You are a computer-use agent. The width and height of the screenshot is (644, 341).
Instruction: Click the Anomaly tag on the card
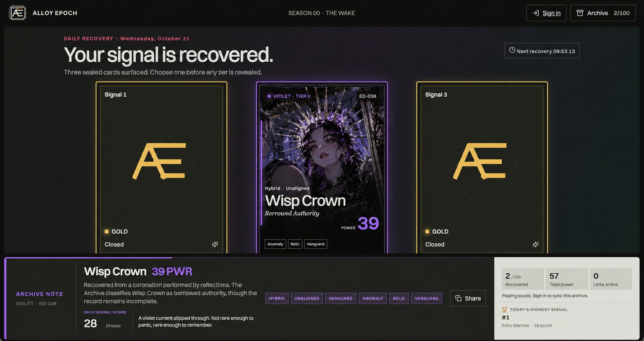(275, 244)
